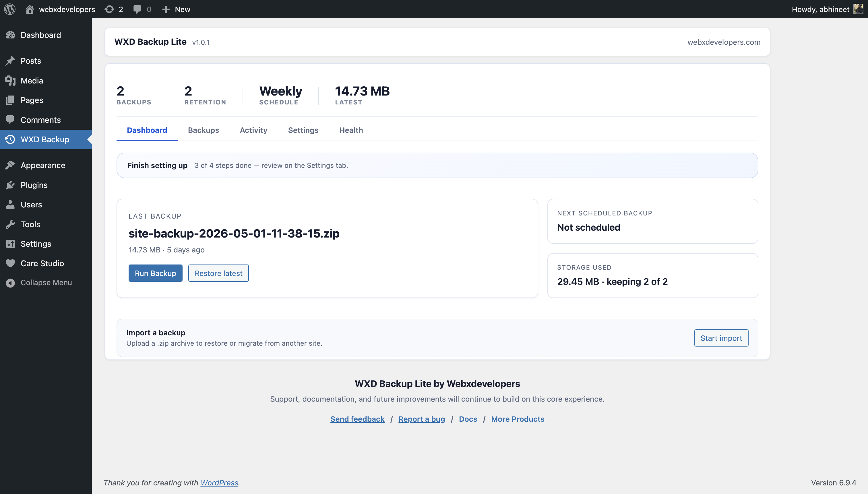Click the plus icon beside New
The image size is (868, 494).
tap(166, 9)
